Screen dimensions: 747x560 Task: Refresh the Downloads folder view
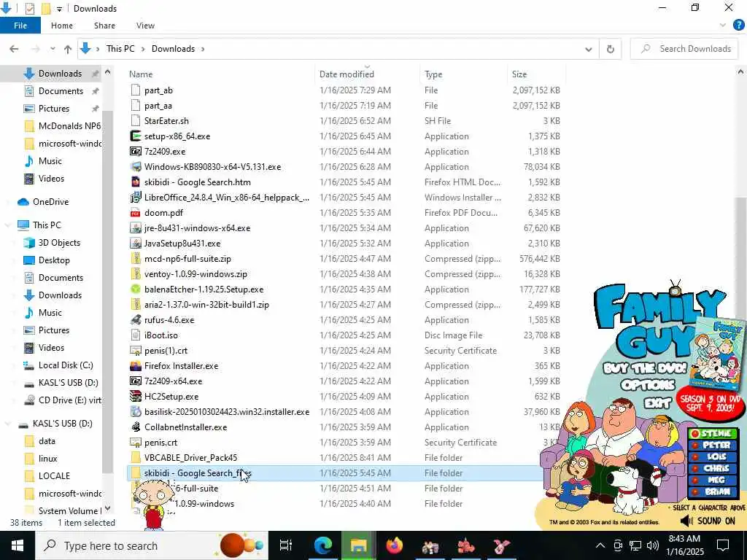pos(611,49)
